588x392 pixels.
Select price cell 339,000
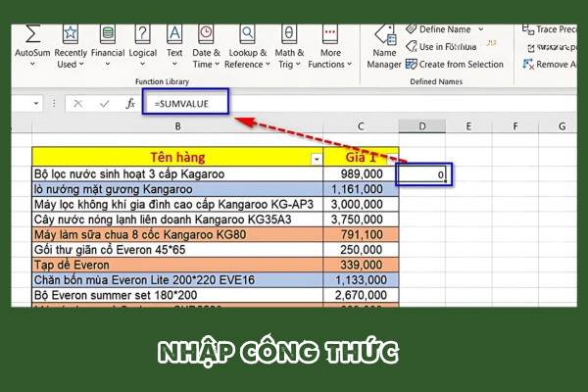point(361,265)
